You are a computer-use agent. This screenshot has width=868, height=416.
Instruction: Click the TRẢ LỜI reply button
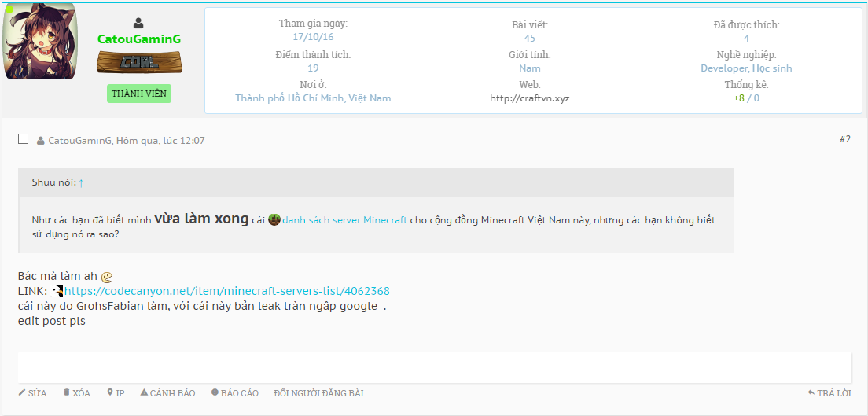click(829, 393)
